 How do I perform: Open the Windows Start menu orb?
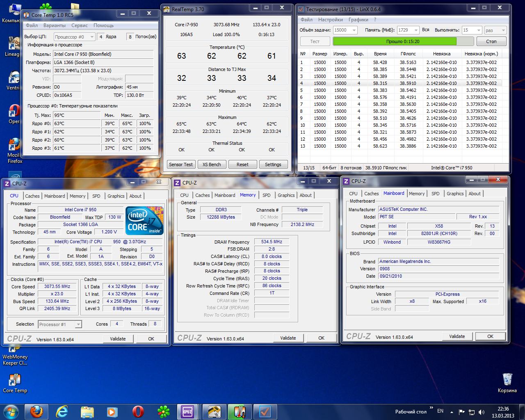(x=11, y=411)
